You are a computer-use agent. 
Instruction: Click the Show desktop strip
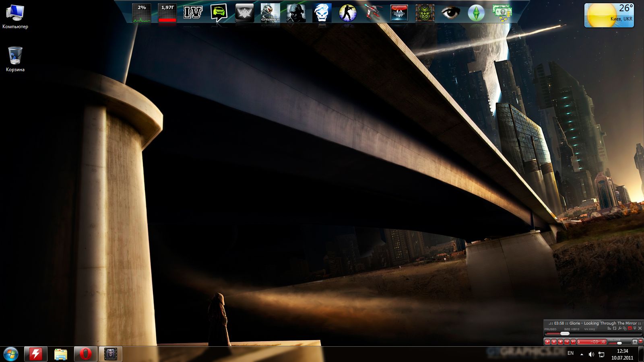[641, 354]
